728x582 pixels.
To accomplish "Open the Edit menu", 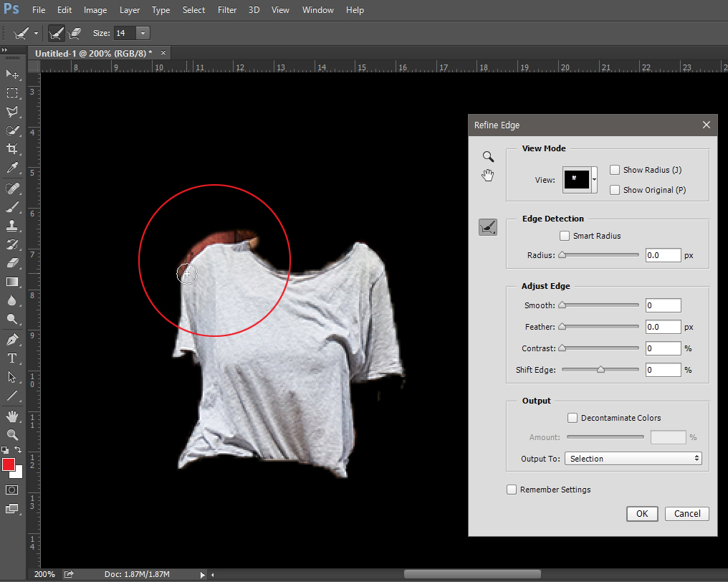I will [64, 10].
